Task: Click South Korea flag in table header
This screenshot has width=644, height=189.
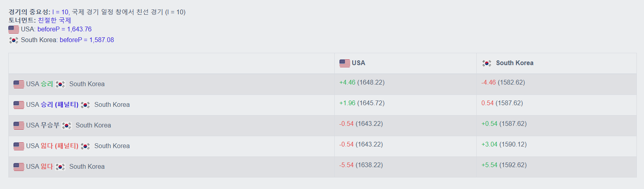Action: click(487, 63)
